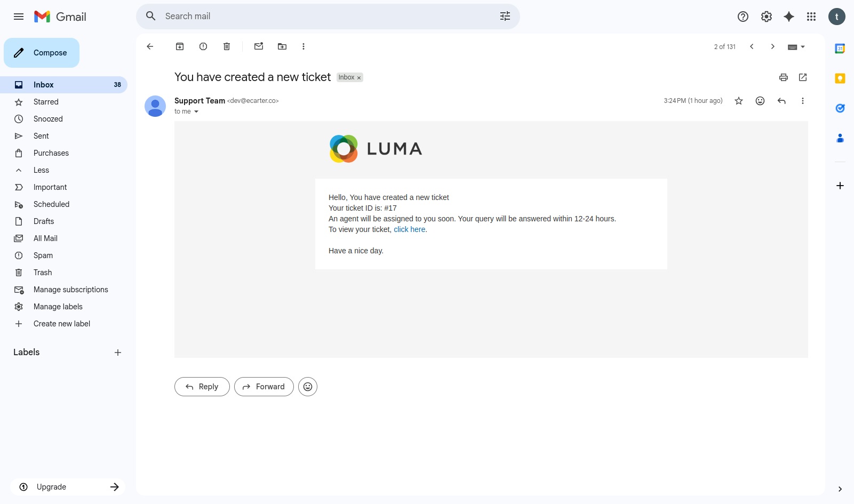Open email in new window

(803, 77)
